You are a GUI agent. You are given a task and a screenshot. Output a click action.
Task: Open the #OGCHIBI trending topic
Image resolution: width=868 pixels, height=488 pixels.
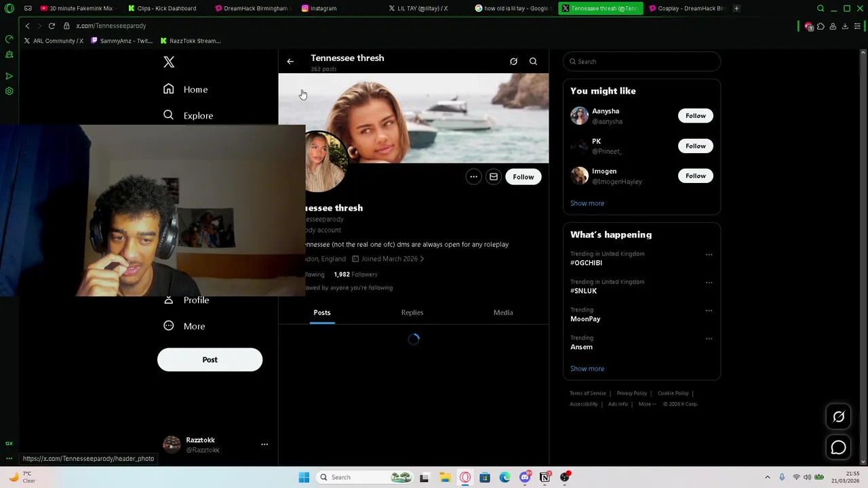586,263
